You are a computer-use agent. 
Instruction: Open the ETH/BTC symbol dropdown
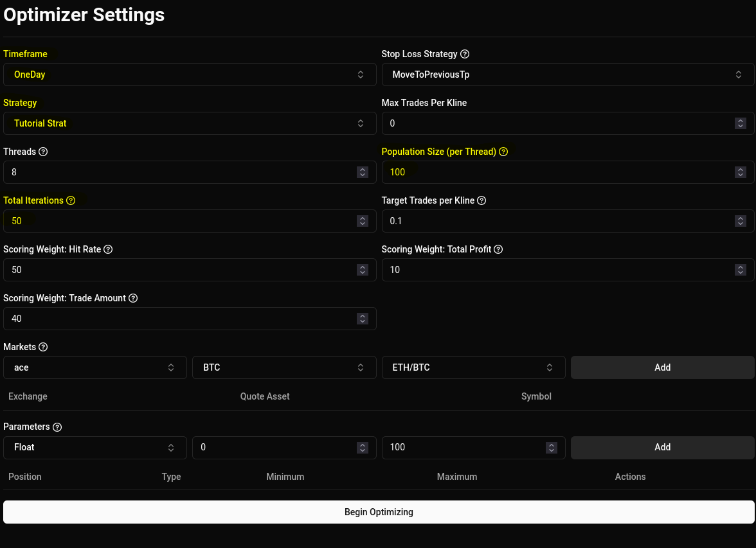click(x=474, y=367)
